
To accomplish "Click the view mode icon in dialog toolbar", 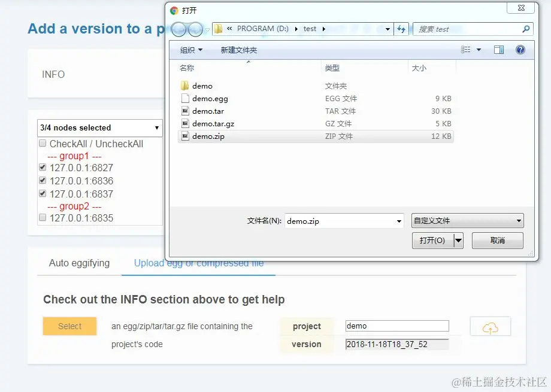I will 465,50.
